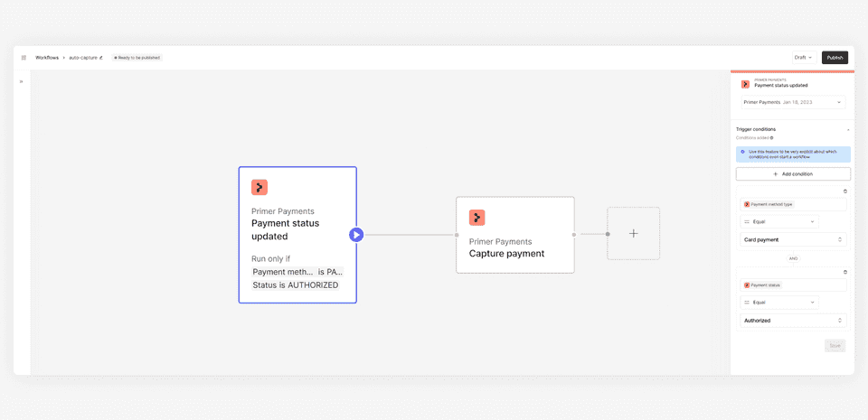Click the Trigger conditions heading
Image resolution: width=868 pixels, height=420 pixels.
756,129
